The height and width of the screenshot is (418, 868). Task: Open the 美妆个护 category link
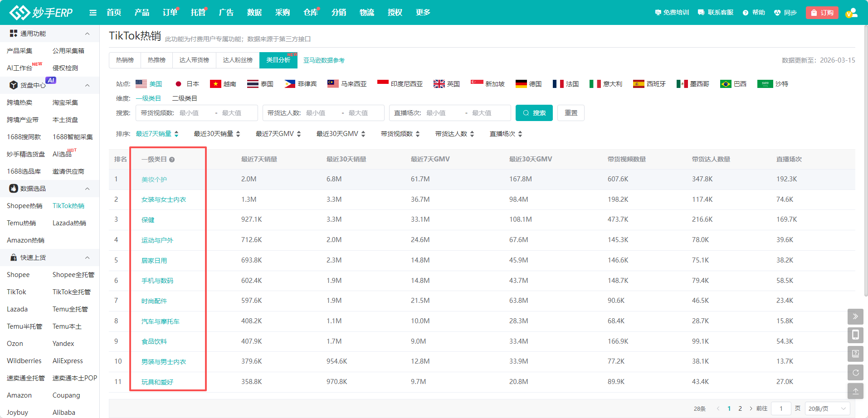tap(154, 180)
